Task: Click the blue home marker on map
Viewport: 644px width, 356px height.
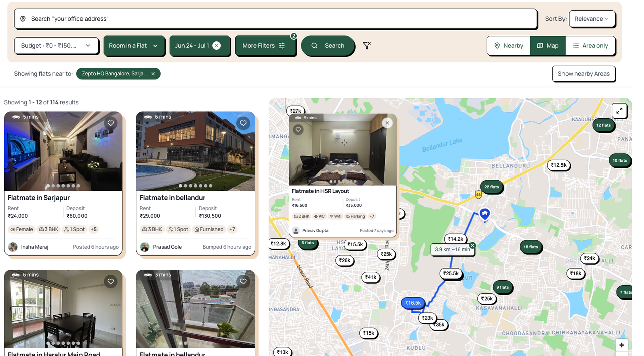Action: pyautogui.click(x=484, y=214)
